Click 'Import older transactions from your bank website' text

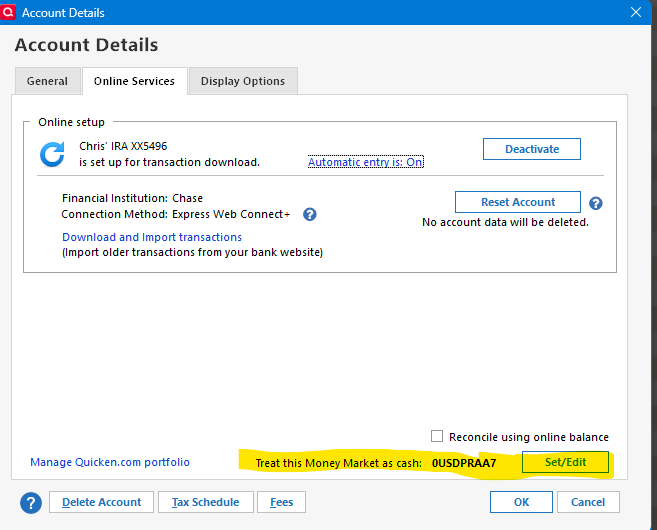192,252
